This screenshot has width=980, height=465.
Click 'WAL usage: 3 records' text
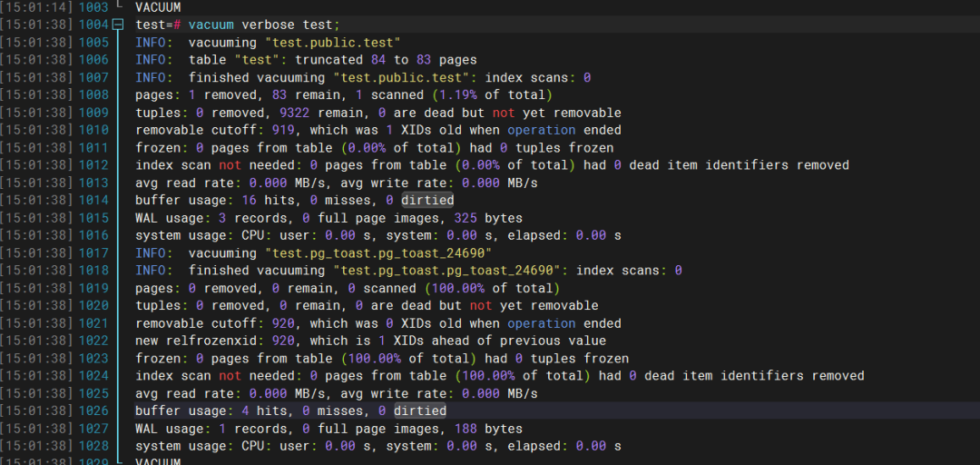click(x=211, y=218)
